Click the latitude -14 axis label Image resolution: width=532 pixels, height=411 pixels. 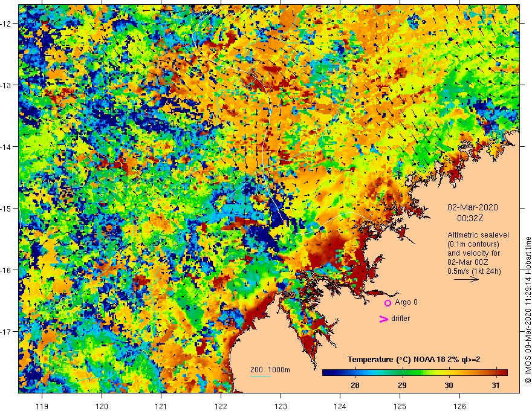tap(7, 147)
